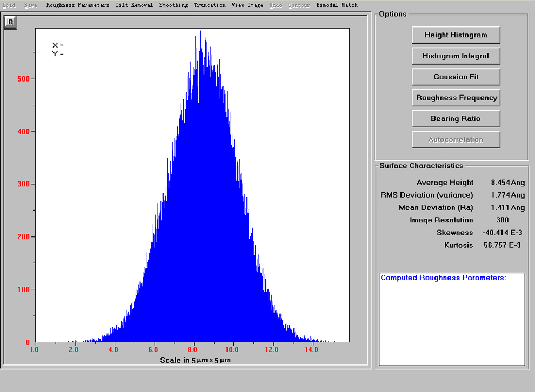Image resolution: width=535 pixels, height=392 pixels.
Task: Open the Smoothing menu
Action: coord(173,5)
